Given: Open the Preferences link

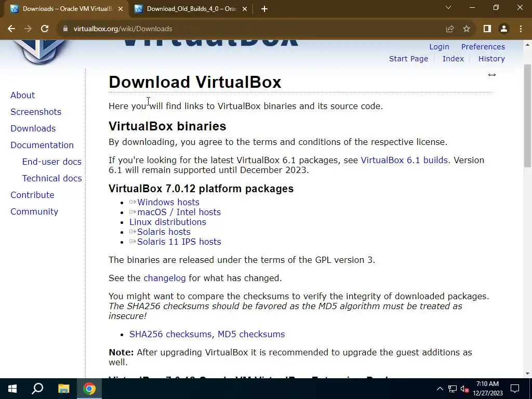Looking at the screenshot, I should pyautogui.click(x=483, y=47).
